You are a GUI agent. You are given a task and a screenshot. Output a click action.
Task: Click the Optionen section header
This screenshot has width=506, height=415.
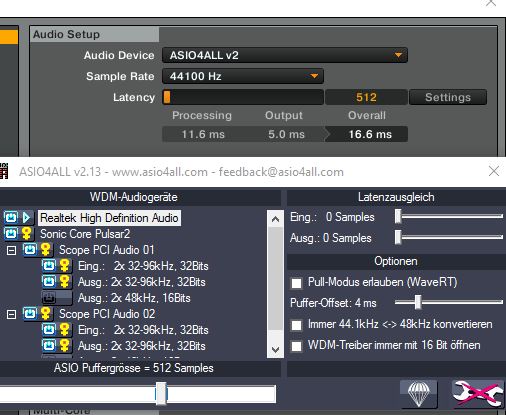(x=396, y=261)
